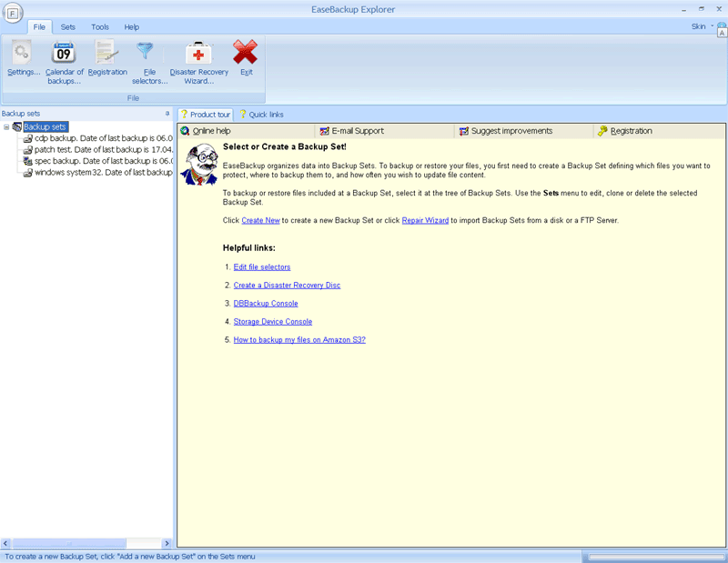
Task: Click the Create New link
Action: coord(260,220)
